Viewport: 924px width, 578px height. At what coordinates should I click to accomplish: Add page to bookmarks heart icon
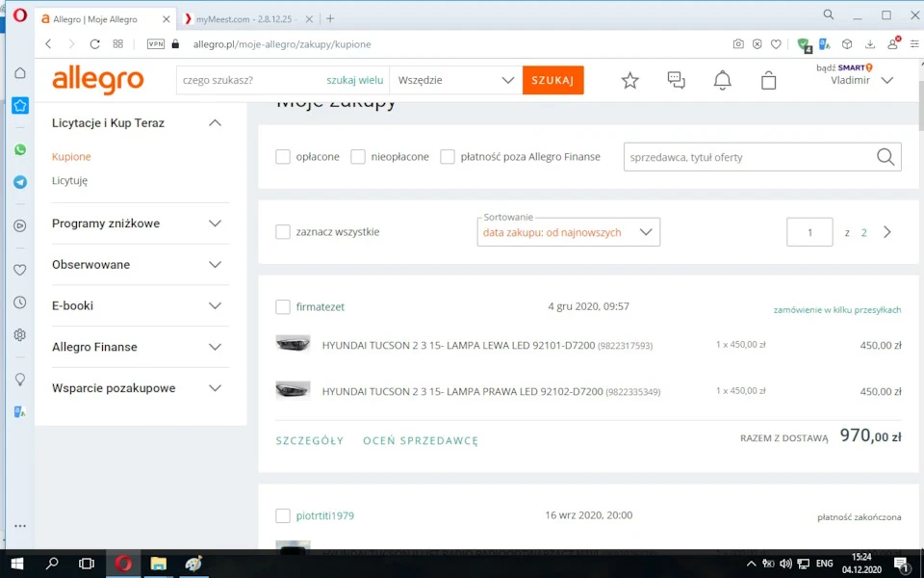pyautogui.click(x=776, y=44)
